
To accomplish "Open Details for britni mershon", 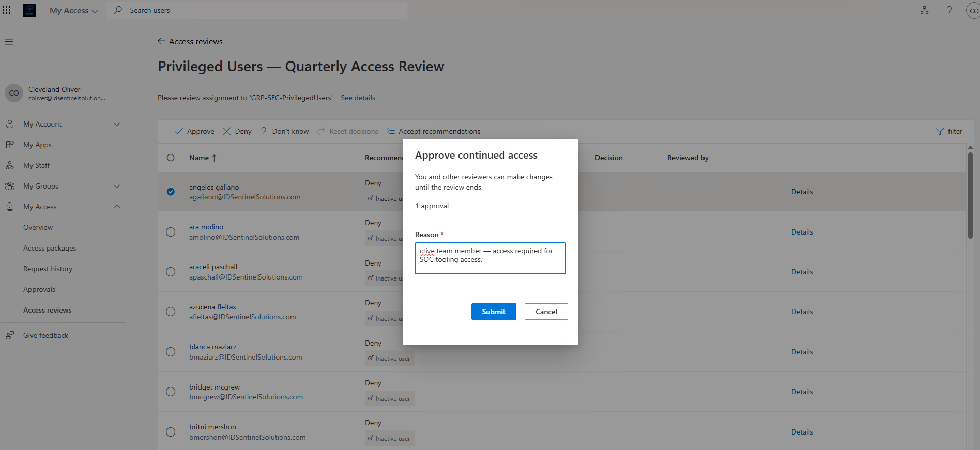I will 802,432.
